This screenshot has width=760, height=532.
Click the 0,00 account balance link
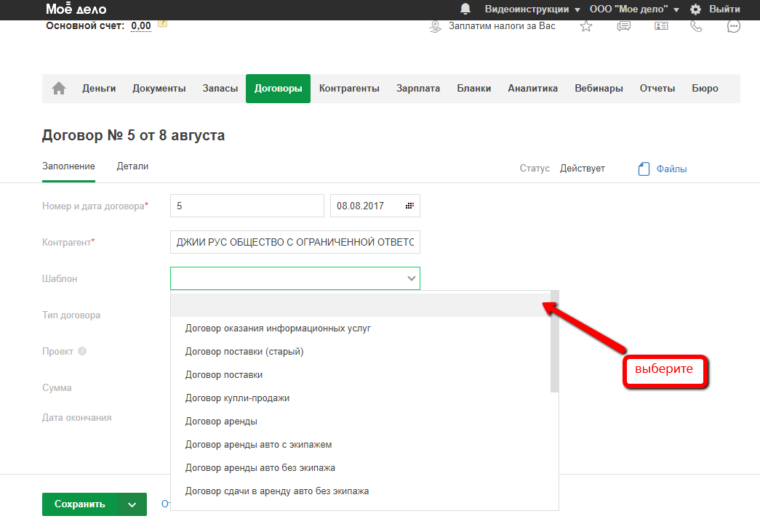[141, 25]
